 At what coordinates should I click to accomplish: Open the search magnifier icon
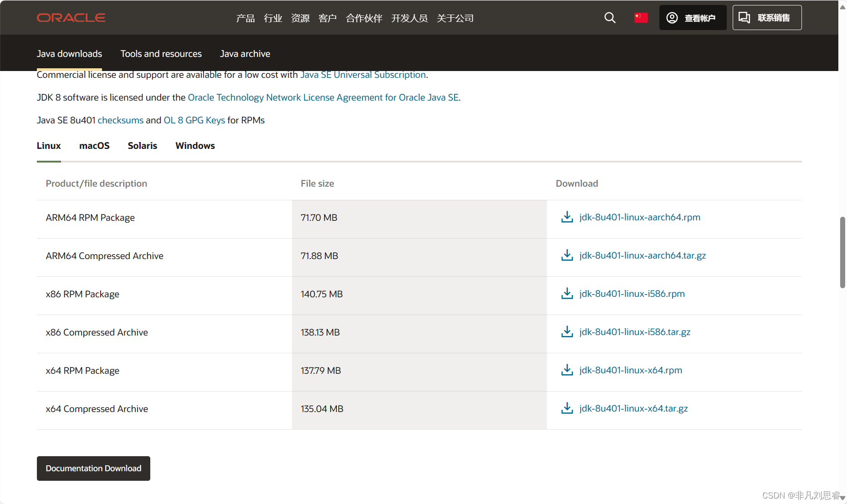[610, 18]
